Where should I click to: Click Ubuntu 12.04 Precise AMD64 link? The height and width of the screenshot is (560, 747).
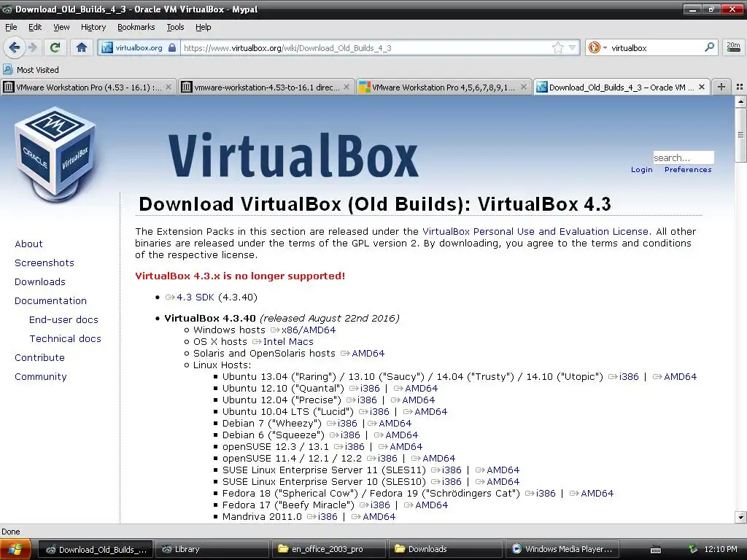[413, 400]
